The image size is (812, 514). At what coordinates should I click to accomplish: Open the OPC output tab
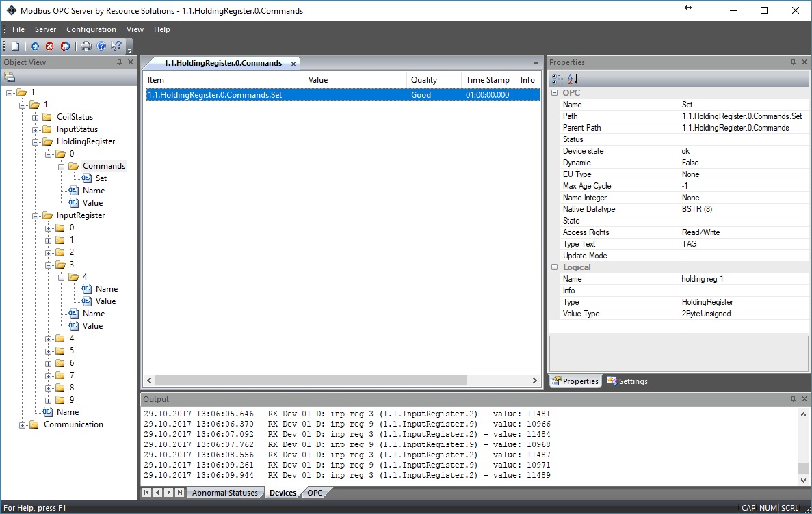(x=315, y=493)
